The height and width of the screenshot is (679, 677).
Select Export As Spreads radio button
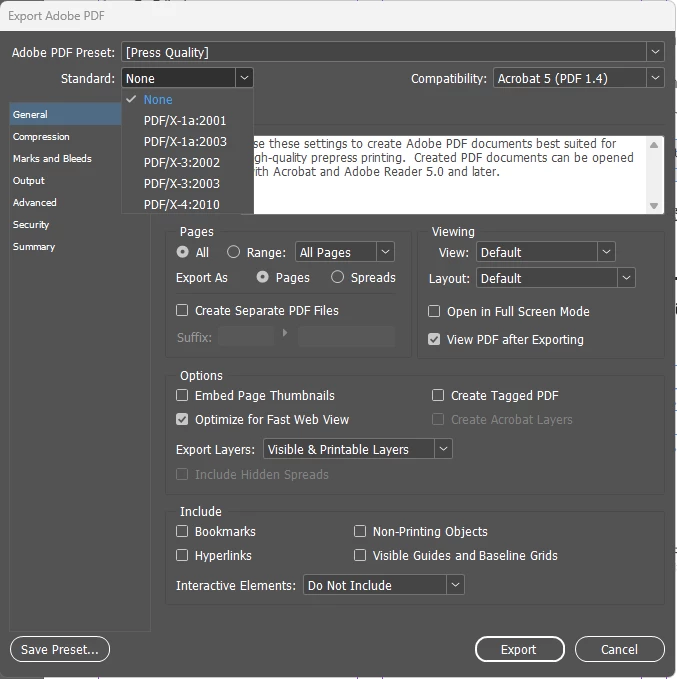click(x=337, y=277)
